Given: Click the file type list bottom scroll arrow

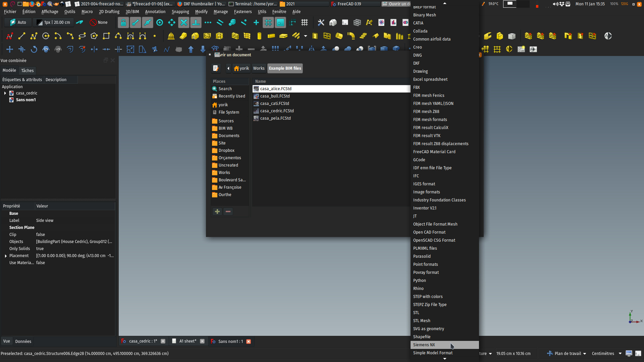Looking at the screenshot, I should [x=445, y=359].
